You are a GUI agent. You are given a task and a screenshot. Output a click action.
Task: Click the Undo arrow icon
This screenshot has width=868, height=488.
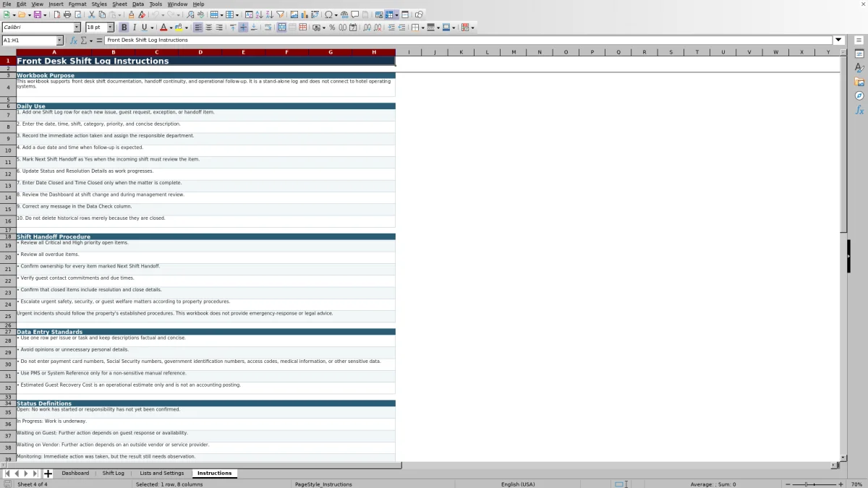click(156, 14)
